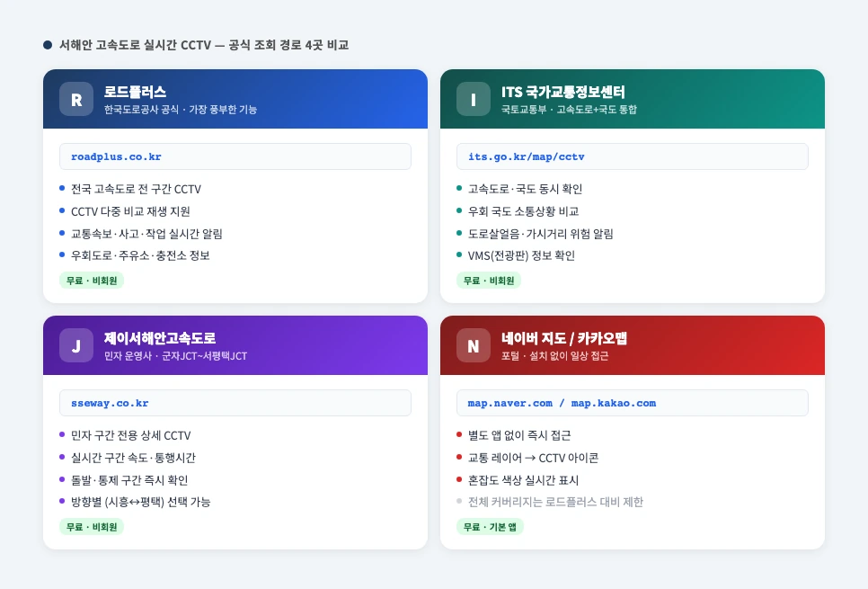Select the text 교통 레이어 → CCTV 아이콘

pos(533,458)
